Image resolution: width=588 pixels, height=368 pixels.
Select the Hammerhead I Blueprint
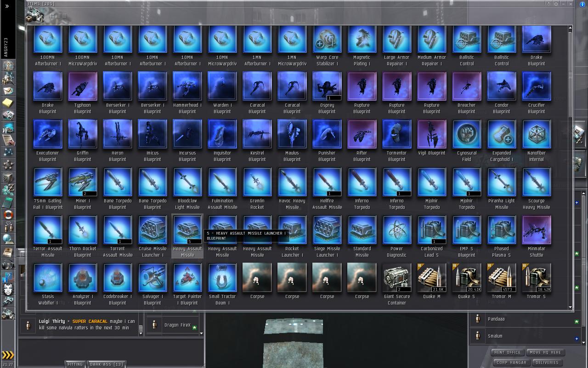[187, 93]
